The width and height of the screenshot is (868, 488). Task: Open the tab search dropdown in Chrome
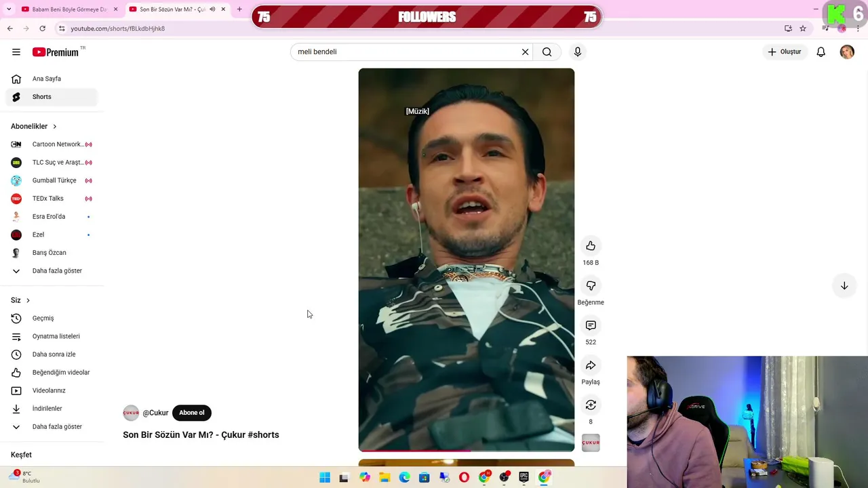[9, 9]
